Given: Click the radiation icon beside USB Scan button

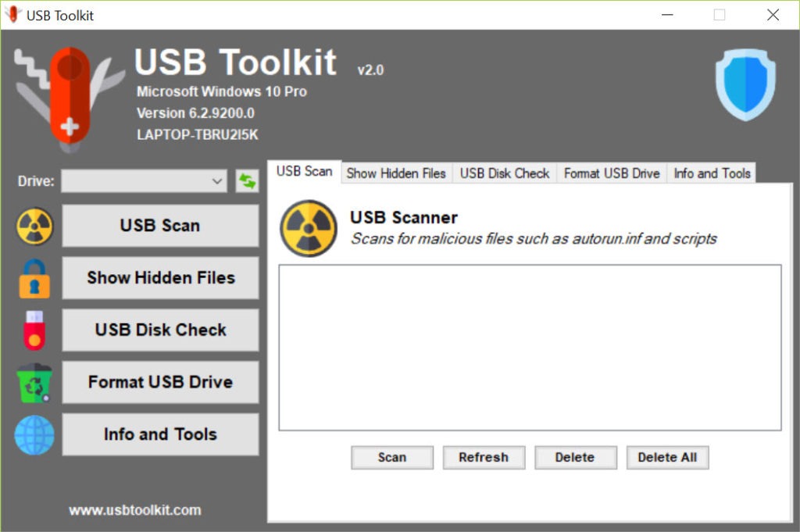Looking at the screenshot, I should tap(34, 226).
